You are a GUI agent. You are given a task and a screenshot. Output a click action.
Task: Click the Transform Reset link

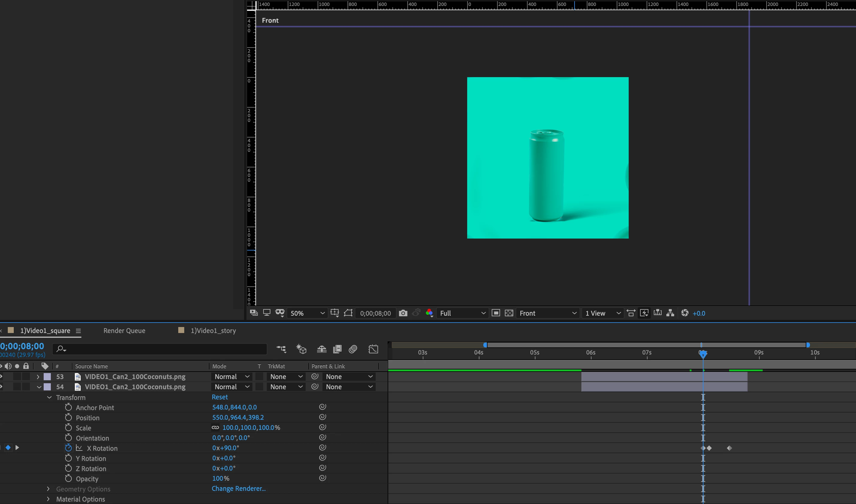220,397
